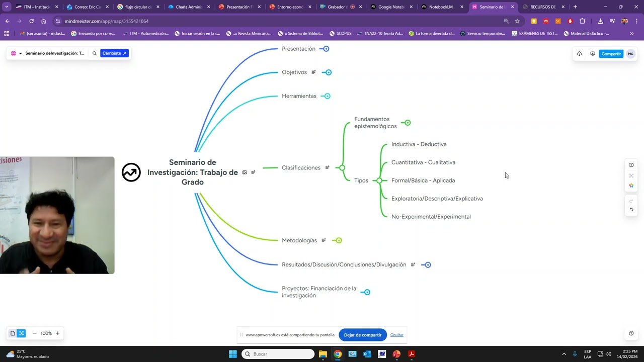644x362 pixels.
Task: Open File Explorer from the taskbar
Action: coord(323,354)
